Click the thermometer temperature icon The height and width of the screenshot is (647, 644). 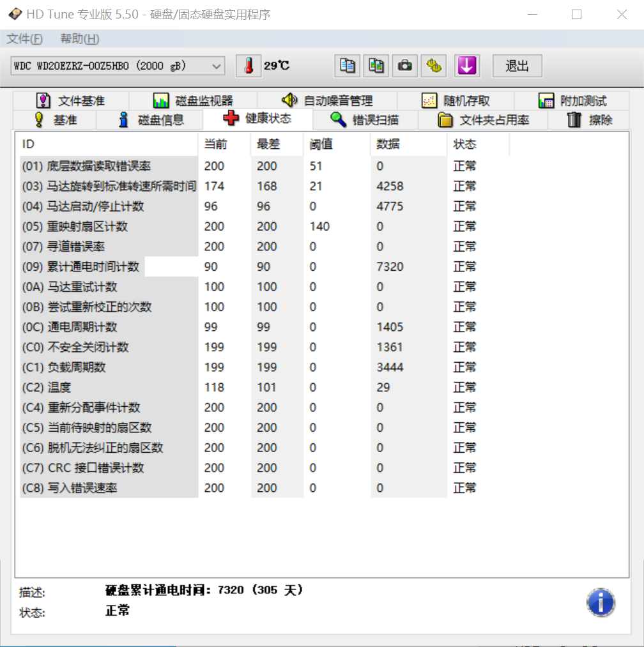point(249,66)
